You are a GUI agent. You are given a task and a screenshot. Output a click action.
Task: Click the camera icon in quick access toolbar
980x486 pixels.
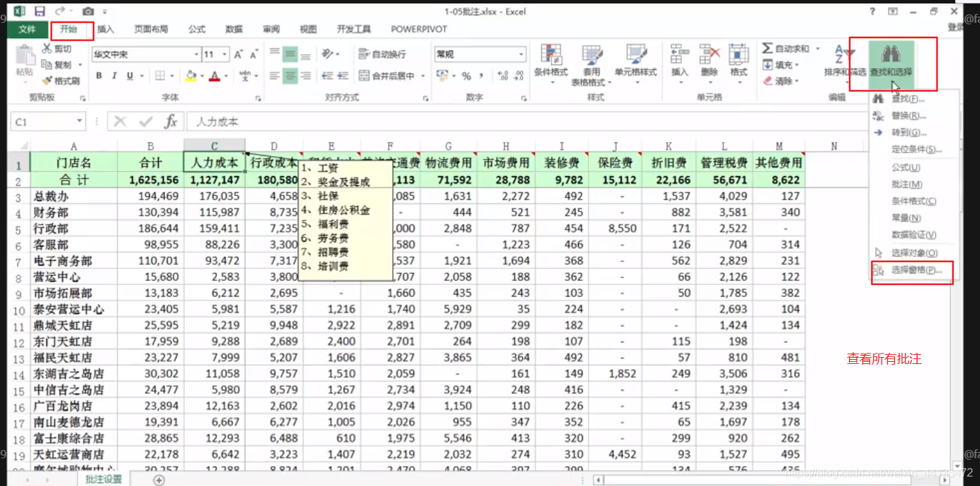[88, 11]
